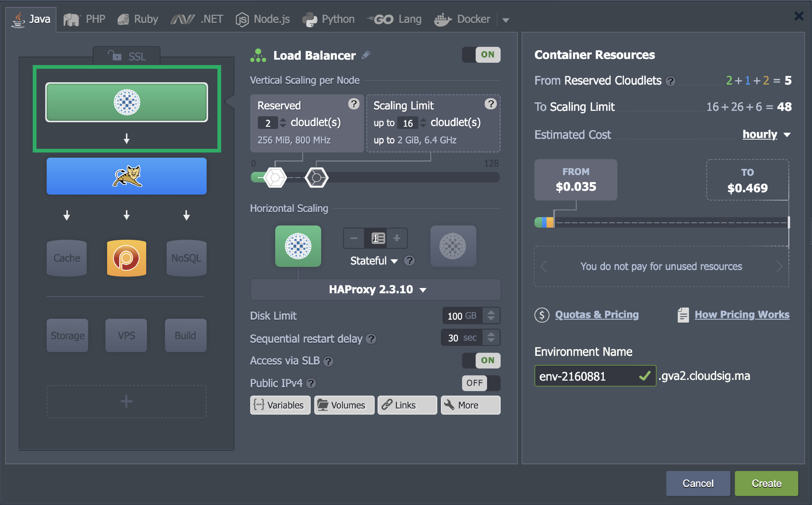
Task: Click the greyed-out additional node icon
Action: pos(453,246)
